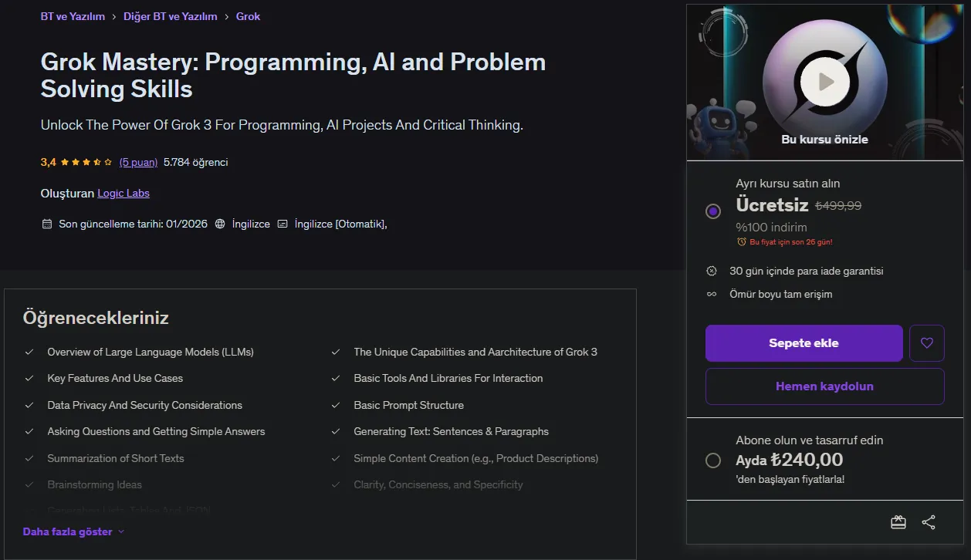Screen dimensions: 971x560
Task: Click the "Ayda ₺240,00" subscription price
Action: point(790,460)
